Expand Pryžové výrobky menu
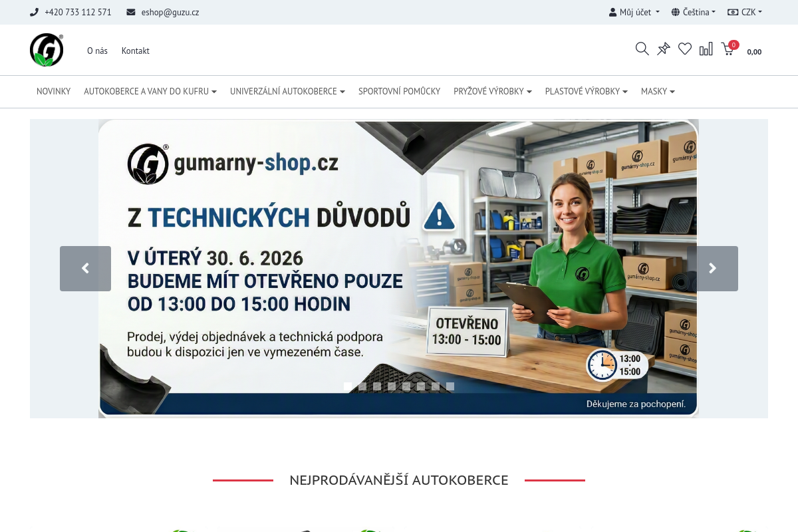Image resolution: width=798 pixels, height=532 pixels. coord(493,91)
